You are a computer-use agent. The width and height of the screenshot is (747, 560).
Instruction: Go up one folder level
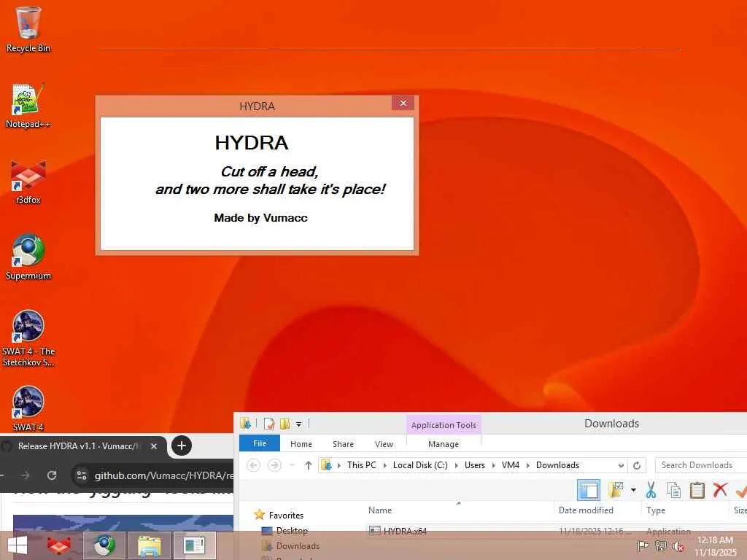[309, 465]
